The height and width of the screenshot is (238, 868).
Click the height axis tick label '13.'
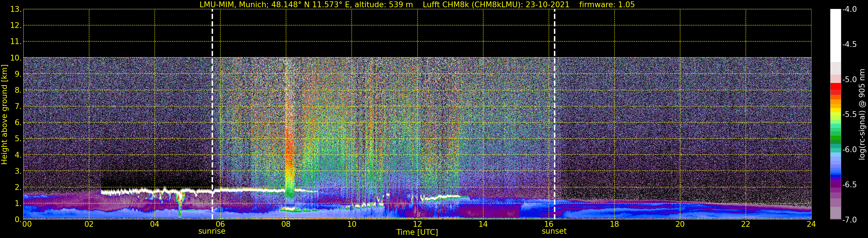click(x=16, y=9)
